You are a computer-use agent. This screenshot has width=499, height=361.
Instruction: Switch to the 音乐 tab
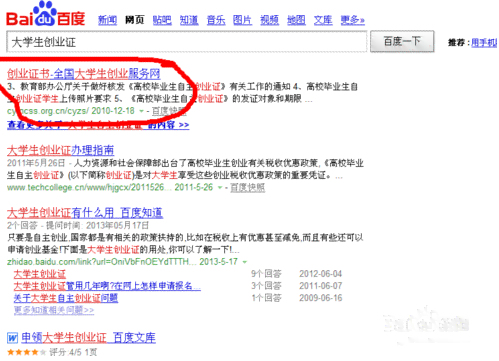tap(216, 20)
